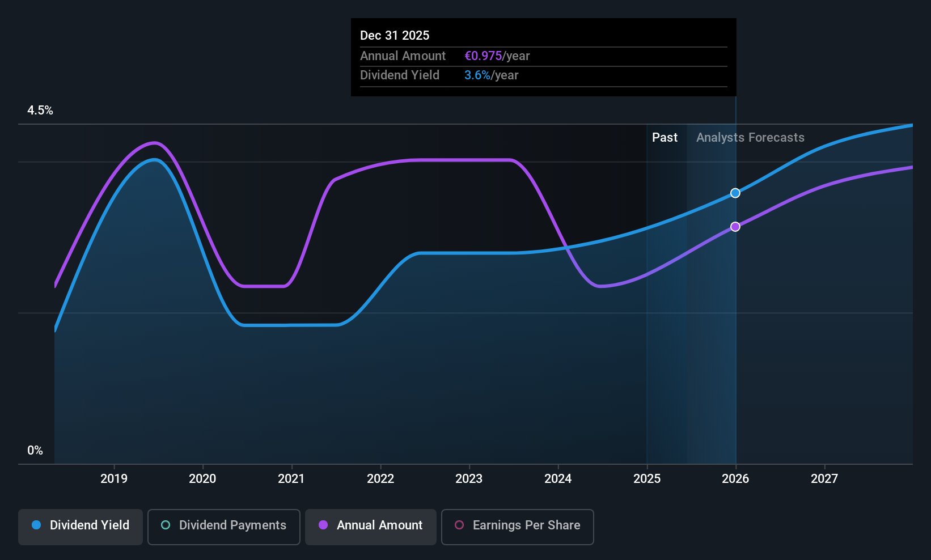The height and width of the screenshot is (560, 931).
Task: Click the purple Annual Amount marker at 2026
Action: pos(735,227)
